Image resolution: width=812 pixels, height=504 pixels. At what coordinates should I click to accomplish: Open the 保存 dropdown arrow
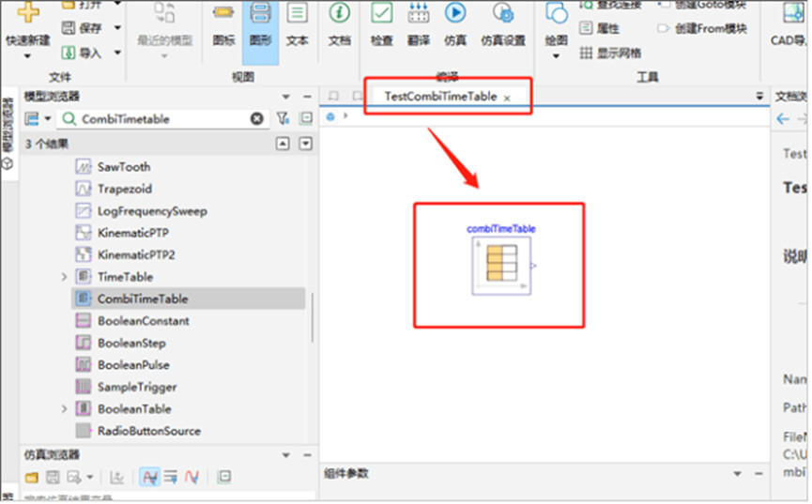[x=117, y=28]
